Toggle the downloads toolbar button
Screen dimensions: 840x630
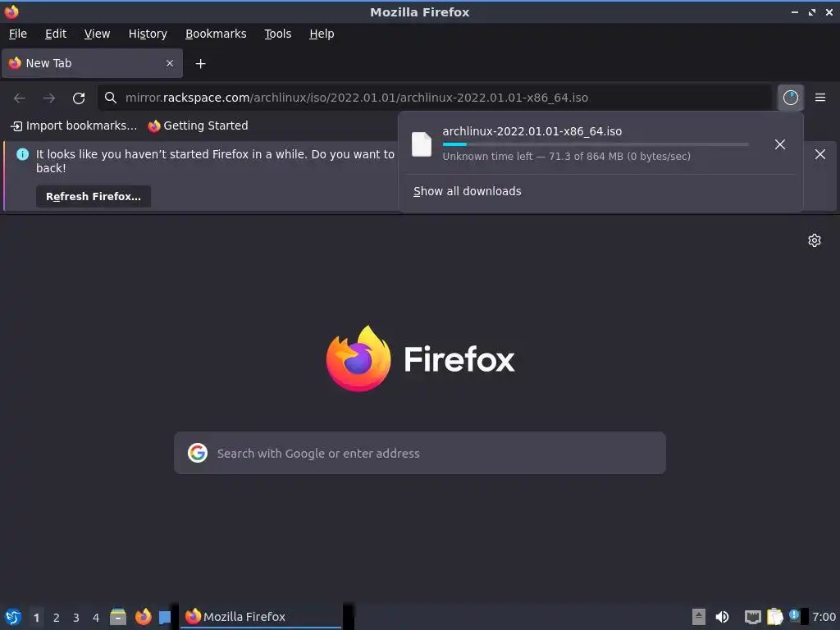790,98
